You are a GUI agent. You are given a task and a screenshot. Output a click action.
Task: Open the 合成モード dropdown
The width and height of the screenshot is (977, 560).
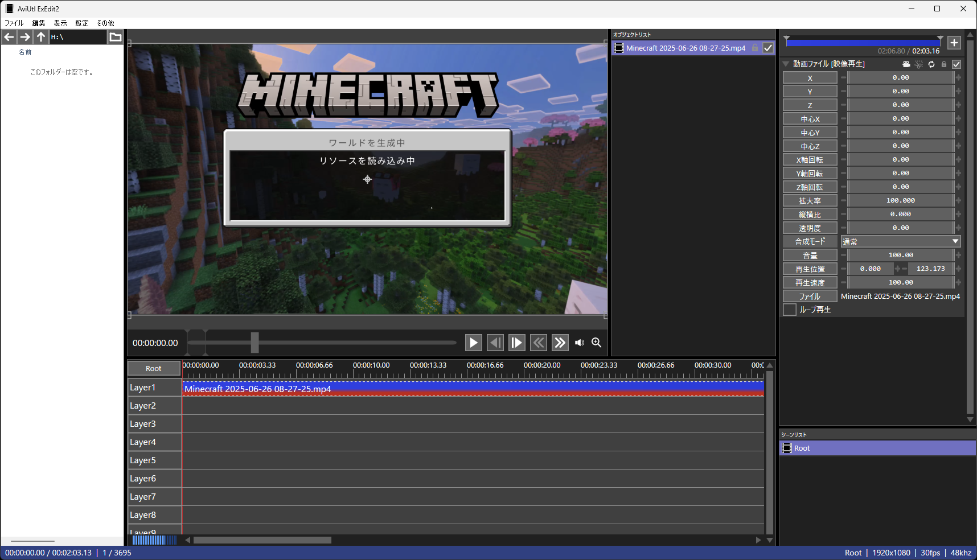click(x=901, y=241)
